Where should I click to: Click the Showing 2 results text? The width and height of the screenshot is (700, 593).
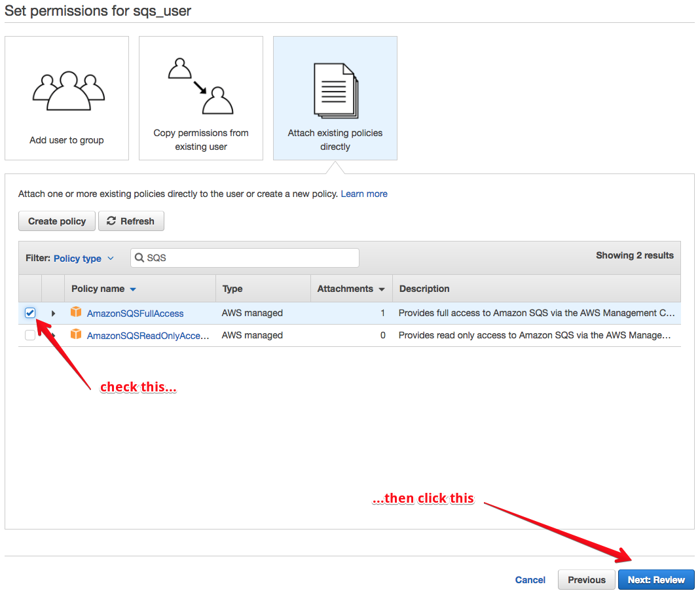[x=635, y=256]
